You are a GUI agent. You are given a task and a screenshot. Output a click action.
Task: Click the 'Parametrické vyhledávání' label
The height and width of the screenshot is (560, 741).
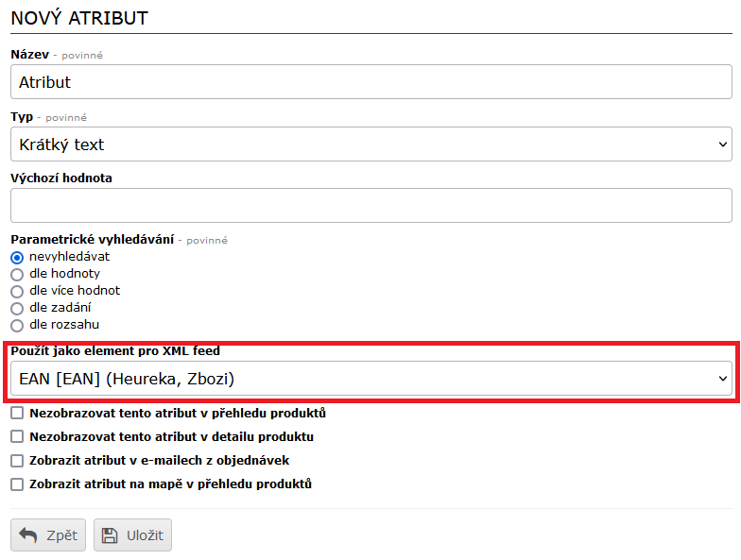[x=92, y=240]
